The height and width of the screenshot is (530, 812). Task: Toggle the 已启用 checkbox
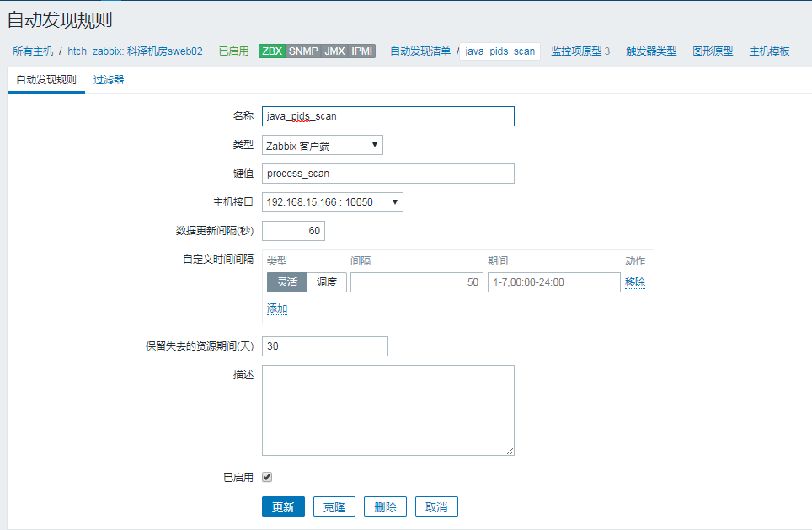267,477
